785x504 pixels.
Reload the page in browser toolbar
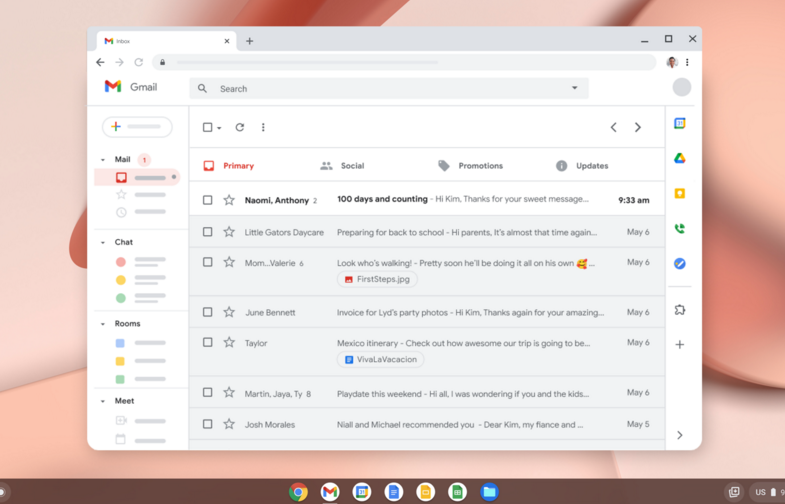pyautogui.click(x=139, y=62)
